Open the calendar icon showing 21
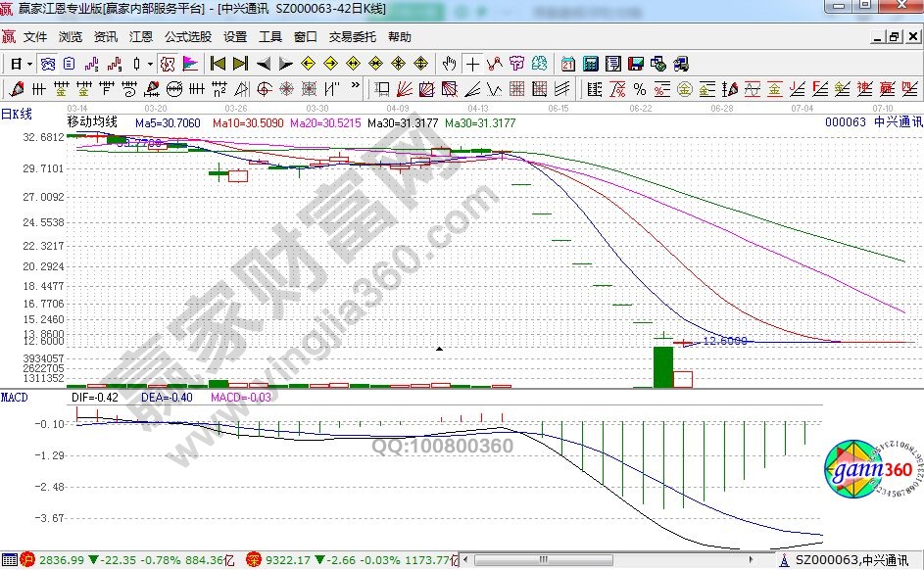 568,64
